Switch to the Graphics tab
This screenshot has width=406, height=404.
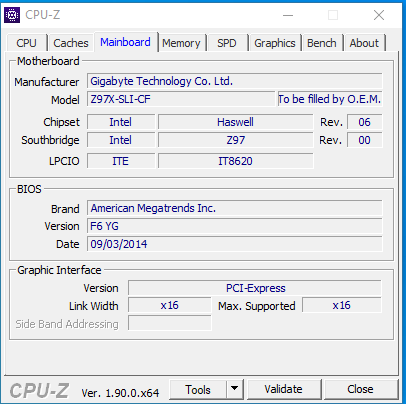click(x=275, y=43)
